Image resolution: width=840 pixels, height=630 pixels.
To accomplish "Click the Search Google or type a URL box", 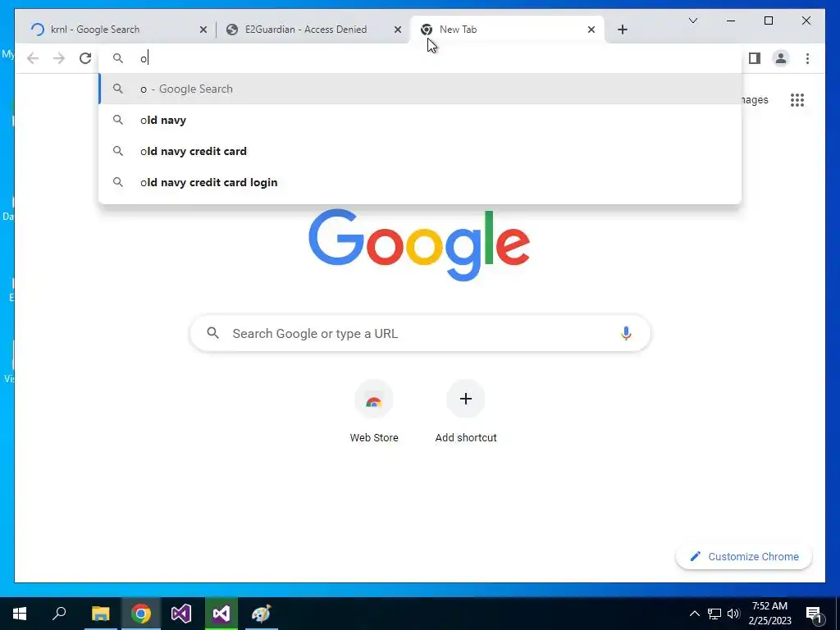I will pos(420,333).
